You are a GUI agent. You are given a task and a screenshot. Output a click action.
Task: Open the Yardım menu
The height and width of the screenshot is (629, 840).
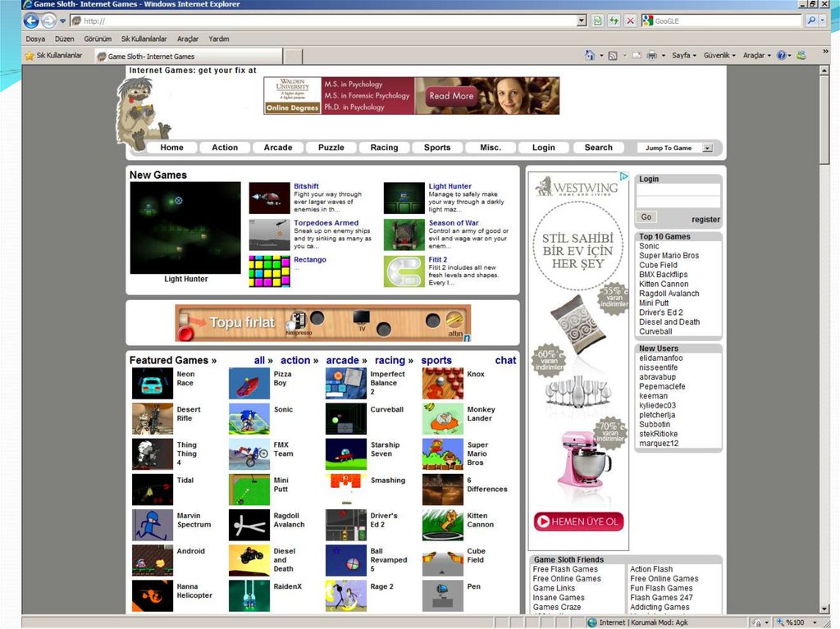coord(218,39)
